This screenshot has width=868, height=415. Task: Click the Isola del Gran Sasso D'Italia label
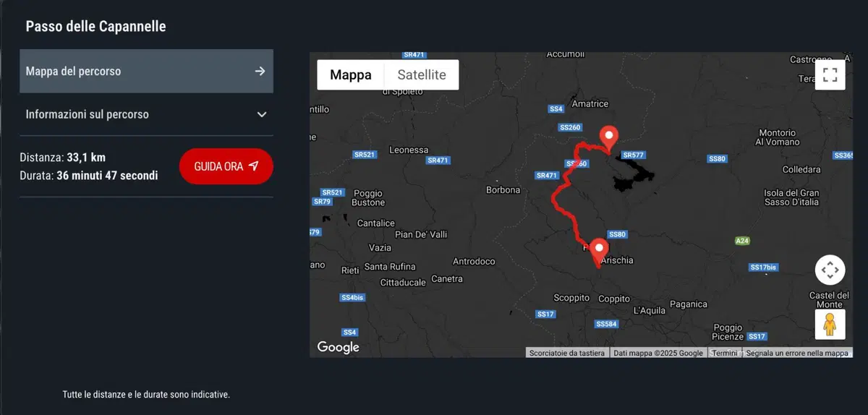point(791,197)
